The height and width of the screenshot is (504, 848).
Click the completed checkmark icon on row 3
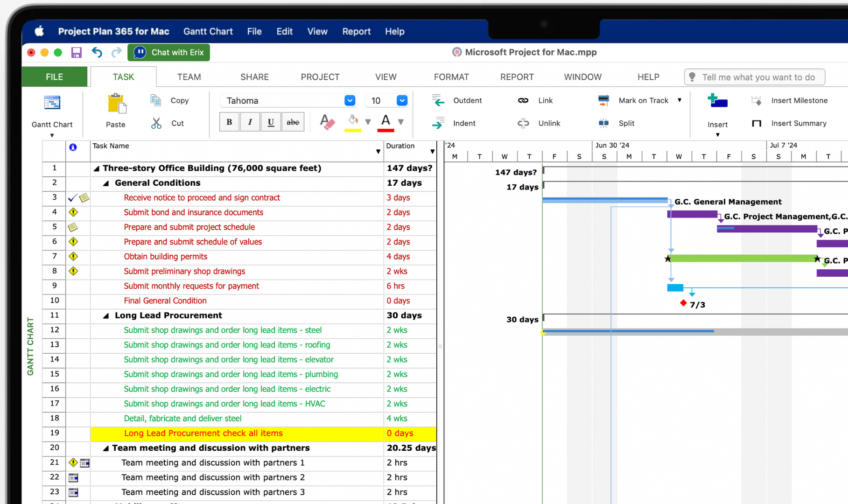pyautogui.click(x=72, y=198)
